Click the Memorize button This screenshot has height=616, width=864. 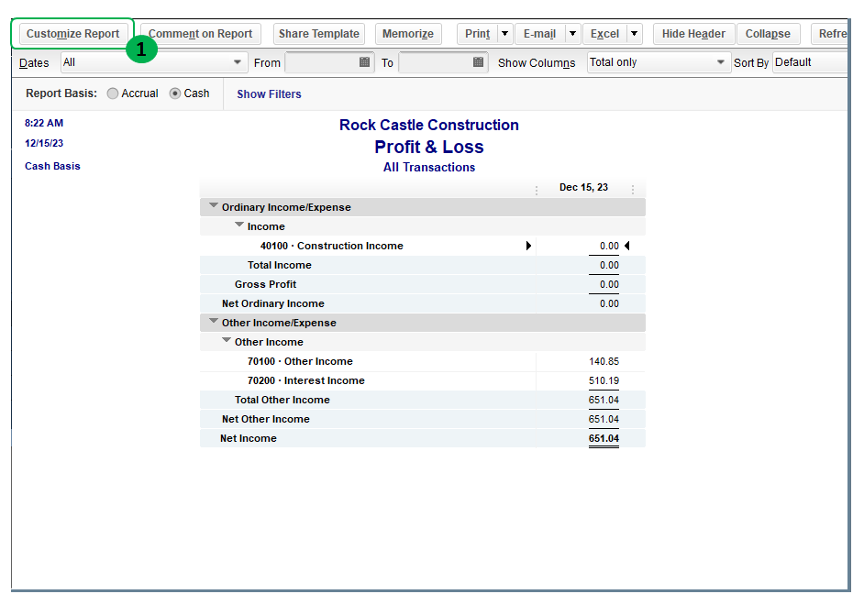point(408,34)
